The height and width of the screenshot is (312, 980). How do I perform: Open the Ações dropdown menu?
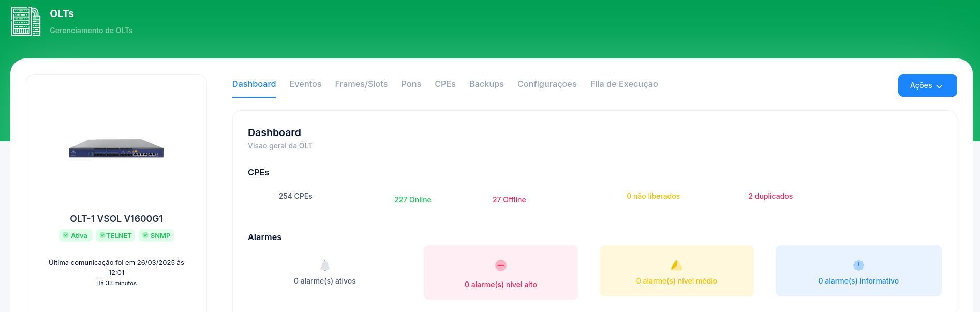tap(927, 85)
